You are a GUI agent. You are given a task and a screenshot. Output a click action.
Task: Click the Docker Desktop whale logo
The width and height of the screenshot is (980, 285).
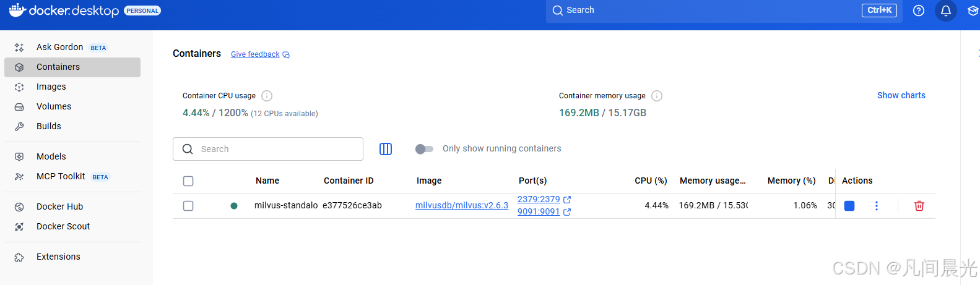click(17, 10)
